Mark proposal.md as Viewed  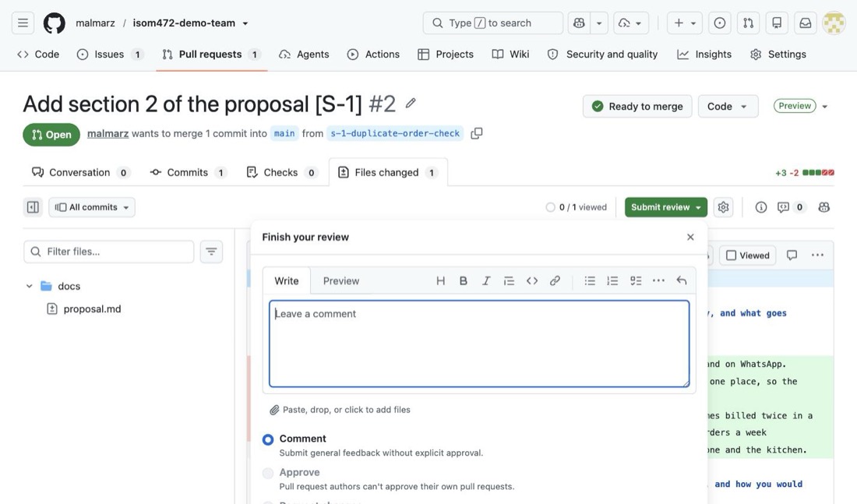click(x=747, y=256)
